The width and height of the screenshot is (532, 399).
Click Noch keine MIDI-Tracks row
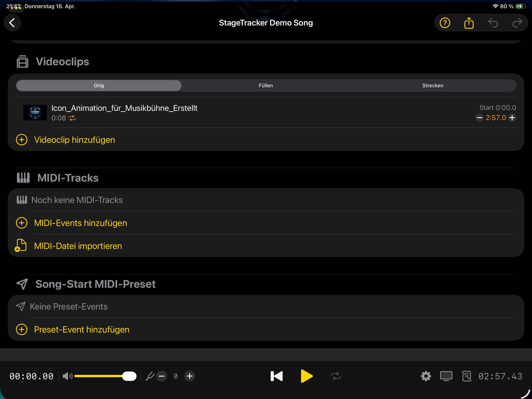tap(266, 200)
